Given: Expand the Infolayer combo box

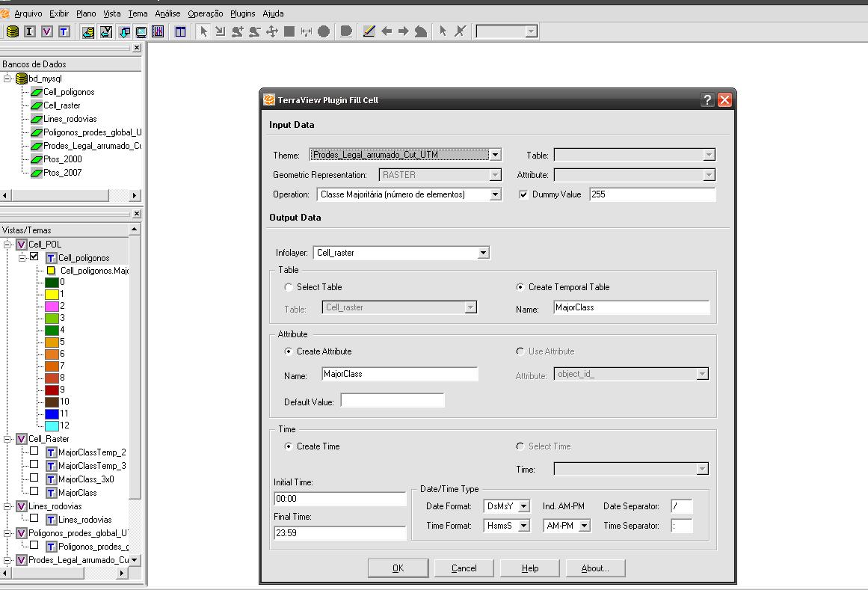Looking at the screenshot, I should point(483,253).
